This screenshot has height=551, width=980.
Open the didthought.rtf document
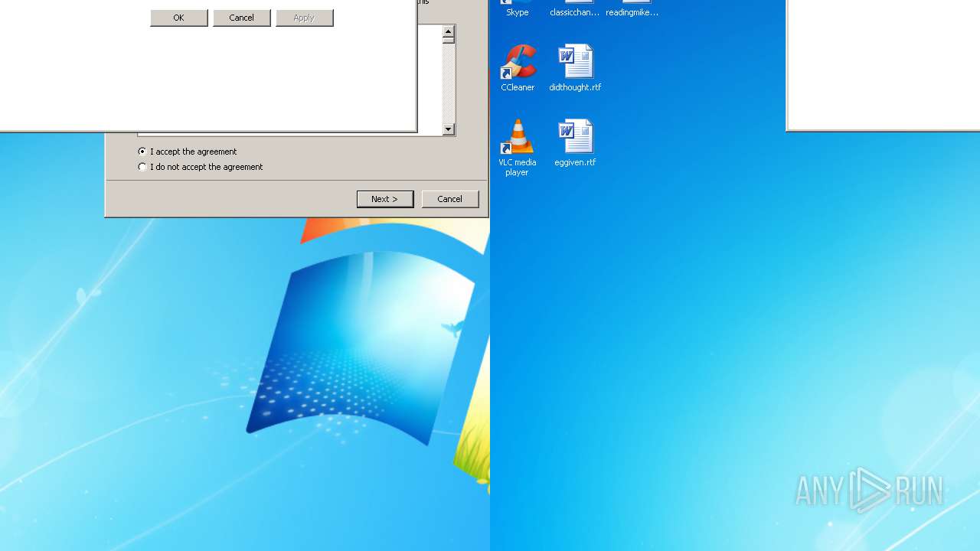click(575, 68)
